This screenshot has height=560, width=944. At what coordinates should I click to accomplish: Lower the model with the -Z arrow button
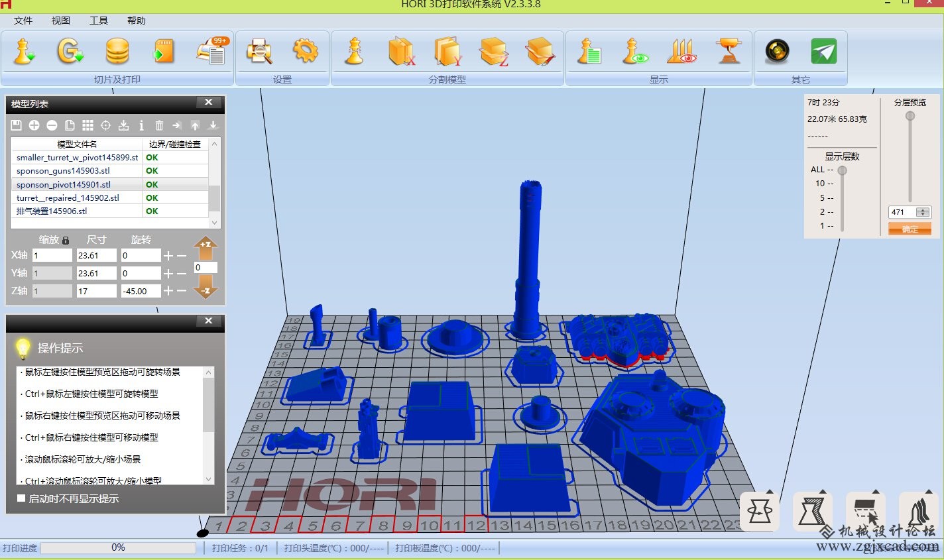pos(206,287)
